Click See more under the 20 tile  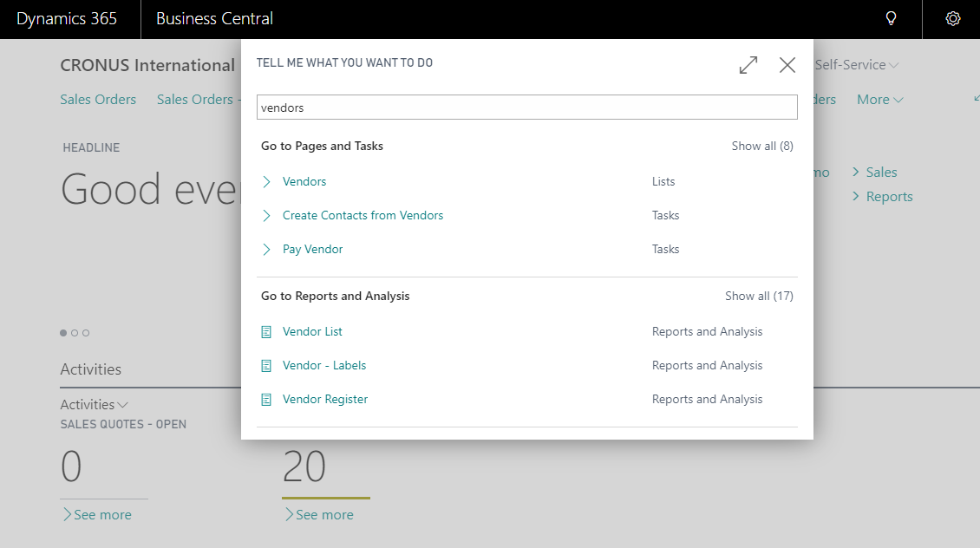click(x=319, y=515)
